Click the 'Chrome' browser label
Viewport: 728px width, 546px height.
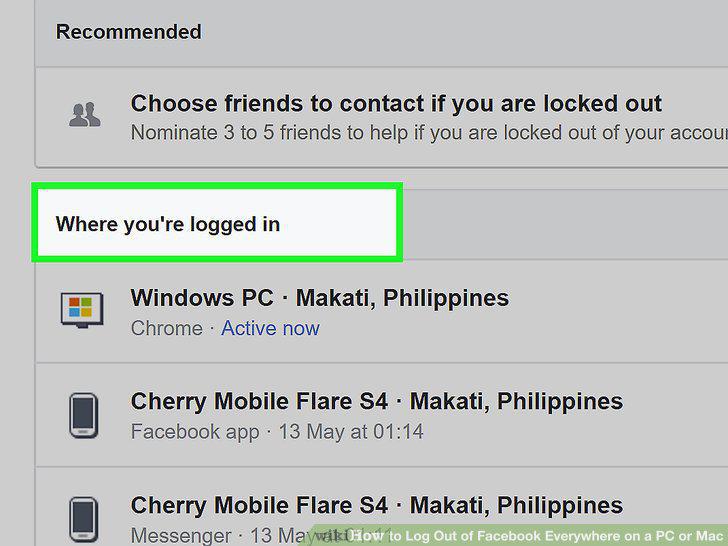[167, 328]
